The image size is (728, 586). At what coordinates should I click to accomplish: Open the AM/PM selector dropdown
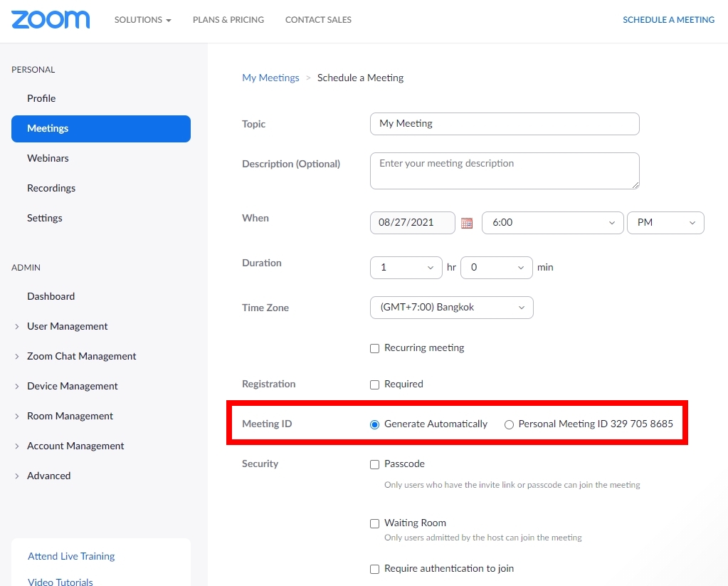pyautogui.click(x=665, y=223)
